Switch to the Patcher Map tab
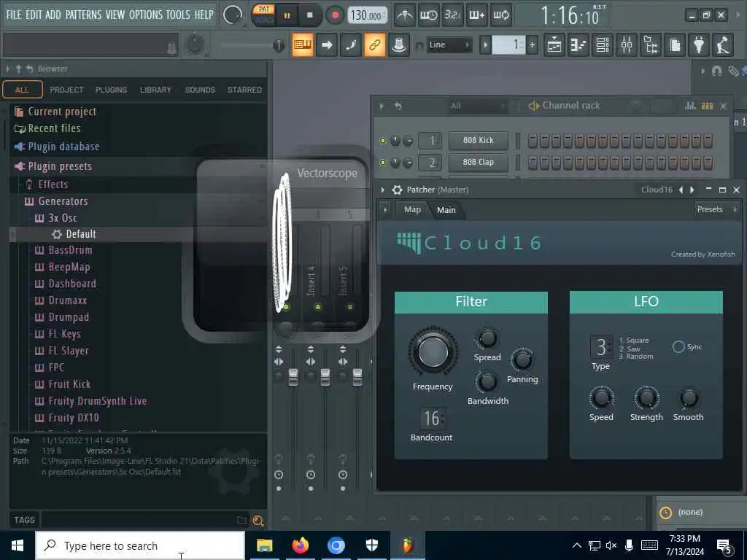The height and width of the screenshot is (560, 747). click(413, 209)
